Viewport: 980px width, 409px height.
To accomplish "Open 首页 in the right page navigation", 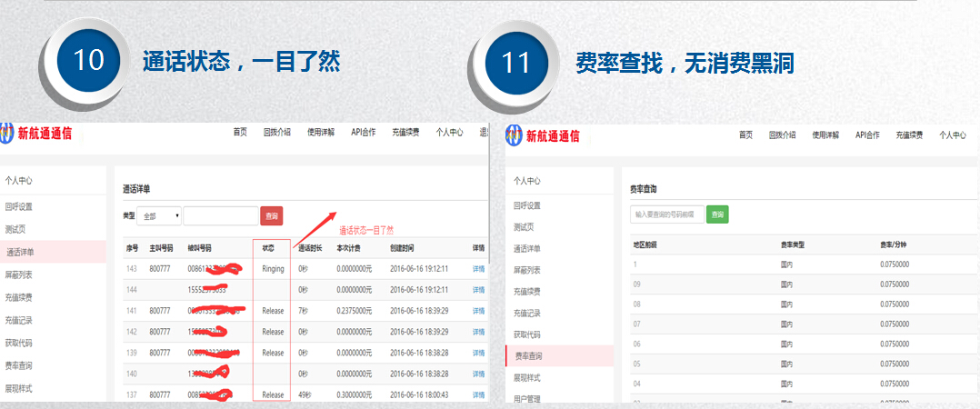I will [x=745, y=135].
